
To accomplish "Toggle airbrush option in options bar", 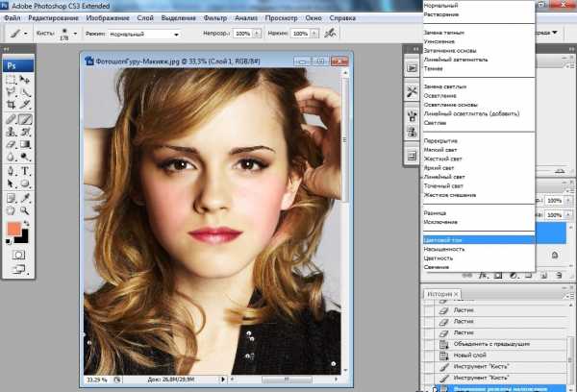I will [x=330, y=33].
